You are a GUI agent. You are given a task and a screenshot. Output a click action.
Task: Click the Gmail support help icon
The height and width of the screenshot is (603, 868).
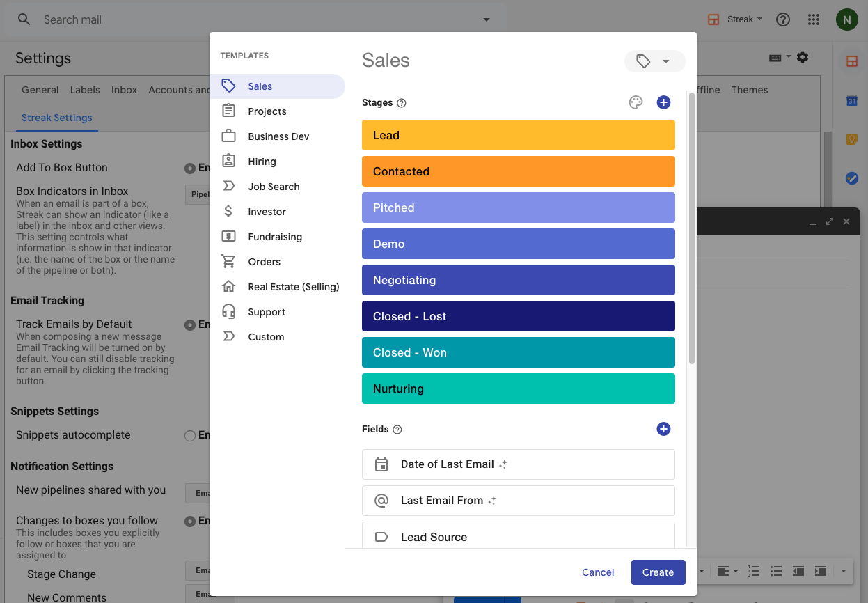click(783, 19)
